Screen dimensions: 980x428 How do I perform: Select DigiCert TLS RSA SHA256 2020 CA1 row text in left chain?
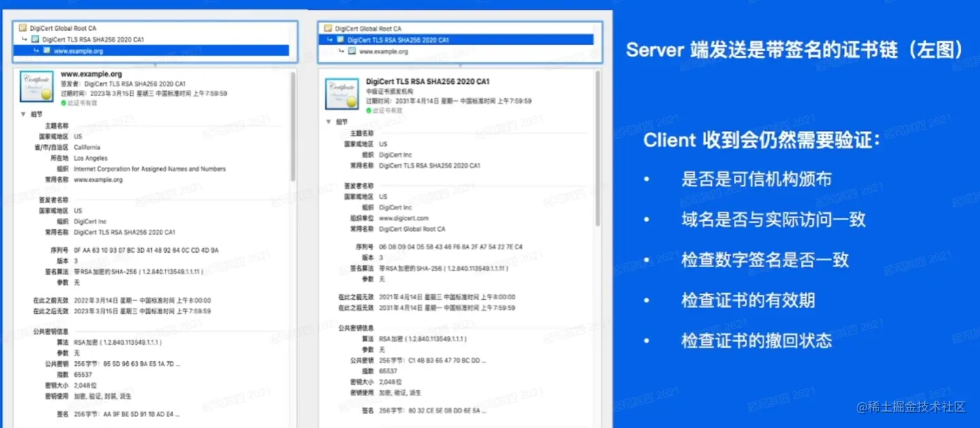[x=93, y=40]
